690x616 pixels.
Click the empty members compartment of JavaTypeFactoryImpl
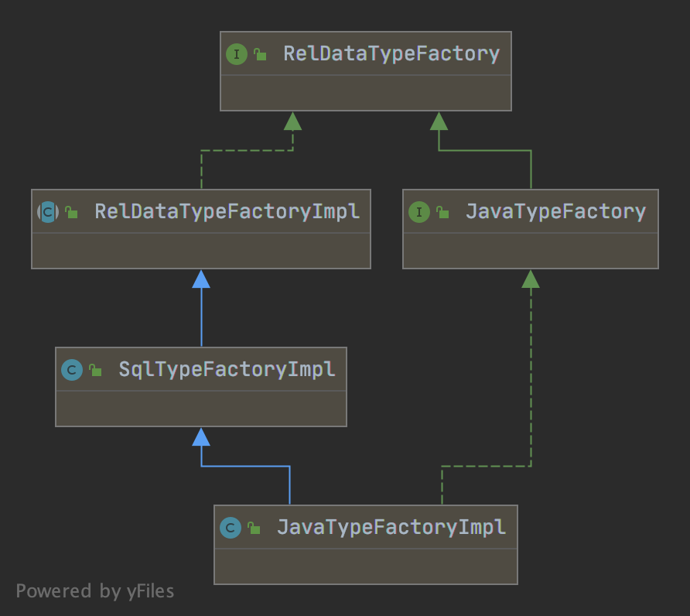pos(366,566)
